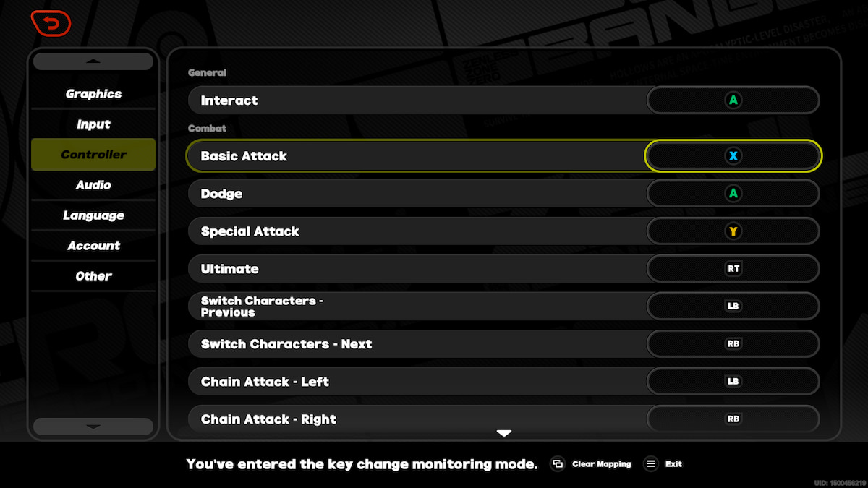Click the LB icon for Switch Characters - Previous
Viewport: 868px width, 488px height.
(733, 307)
